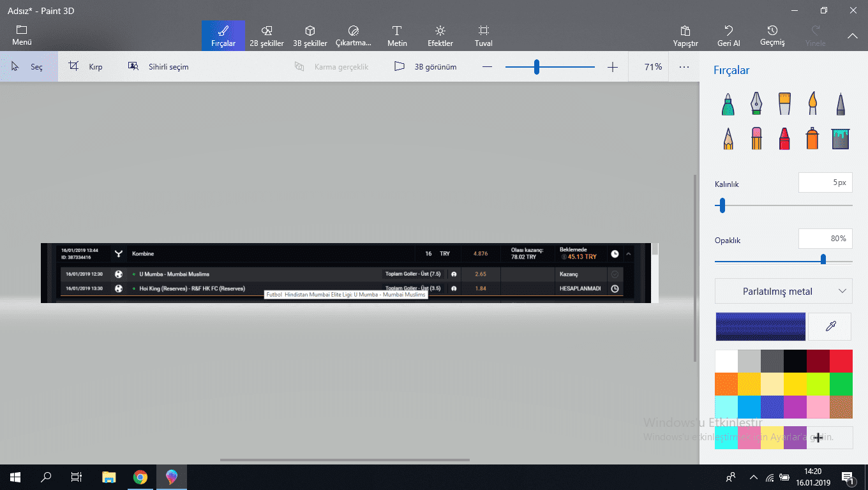868x490 pixels.
Task: Open the Windows Start menu
Action: pyautogui.click(x=15, y=477)
